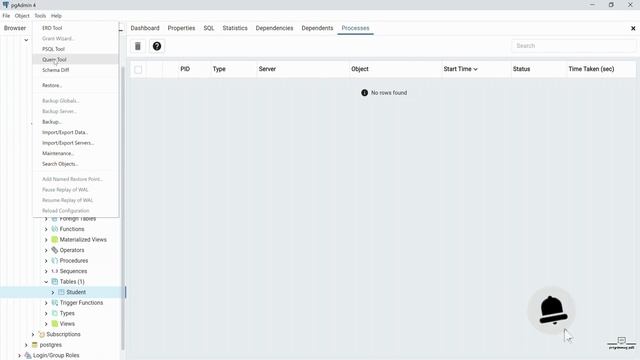Screen dimensions: 640x360
Task: Choose ERD Tool from Tools menu
Action: 76,28
